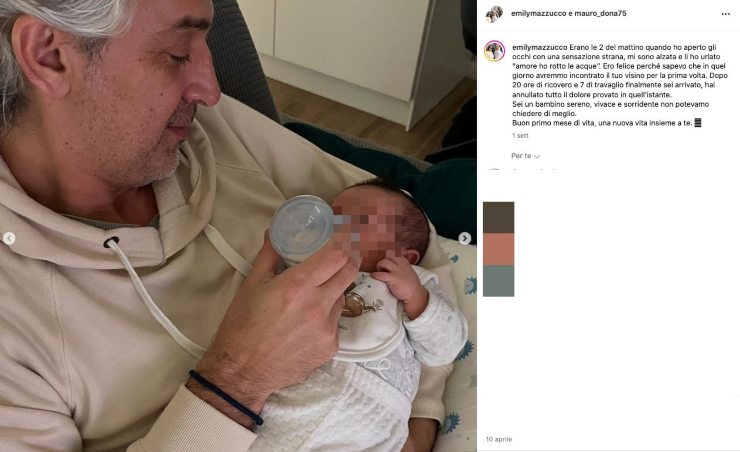The height and width of the screenshot is (452, 740).
Task: Go to the previous photo with left arrow
Action: point(9,238)
